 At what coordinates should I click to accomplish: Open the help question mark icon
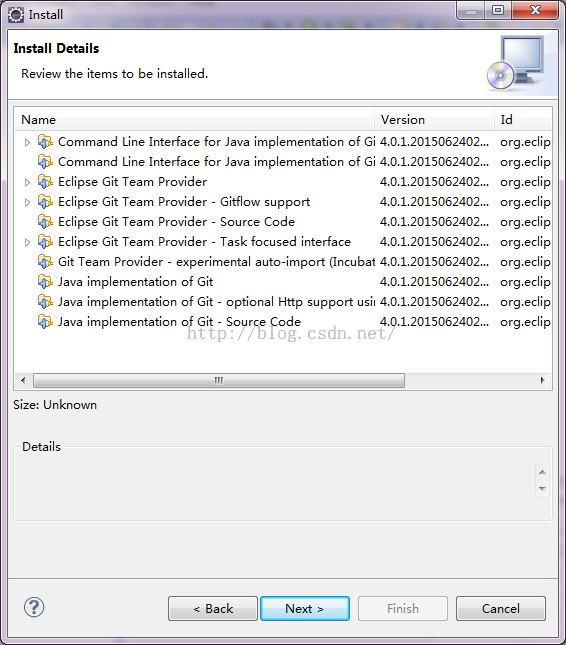34,607
